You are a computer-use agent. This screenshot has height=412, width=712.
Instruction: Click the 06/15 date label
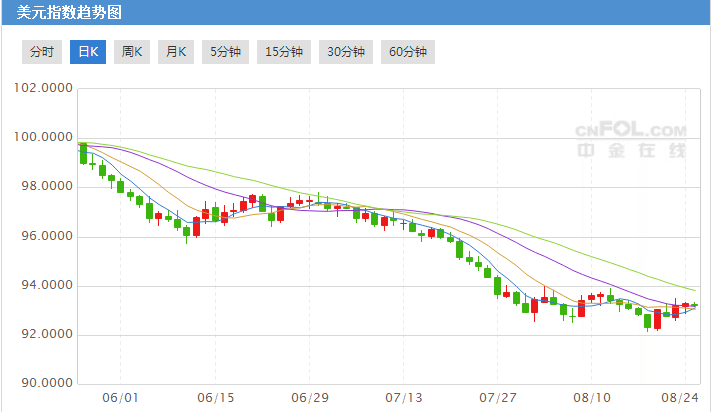[x=216, y=398]
